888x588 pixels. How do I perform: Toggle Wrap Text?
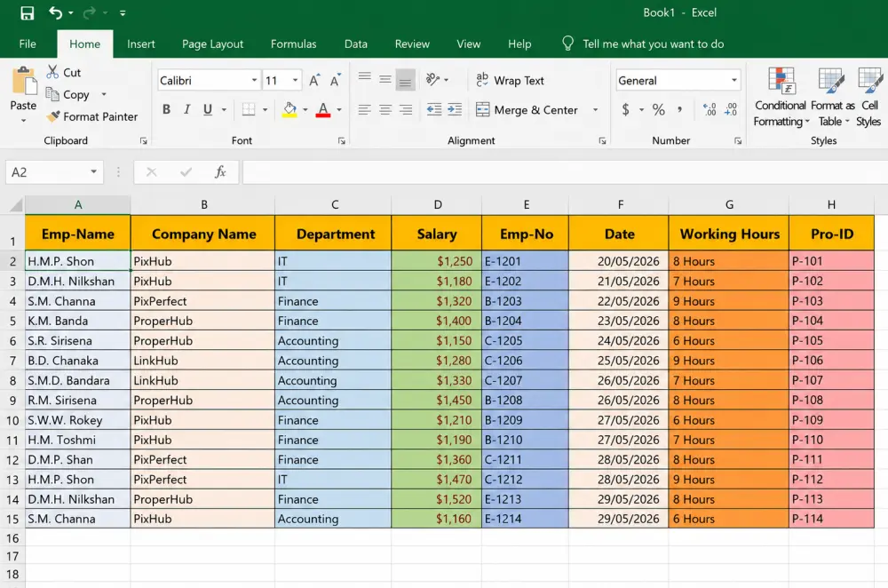pos(510,81)
